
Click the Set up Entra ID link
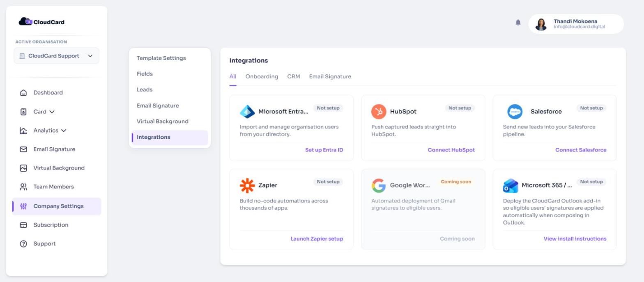click(324, 150)
